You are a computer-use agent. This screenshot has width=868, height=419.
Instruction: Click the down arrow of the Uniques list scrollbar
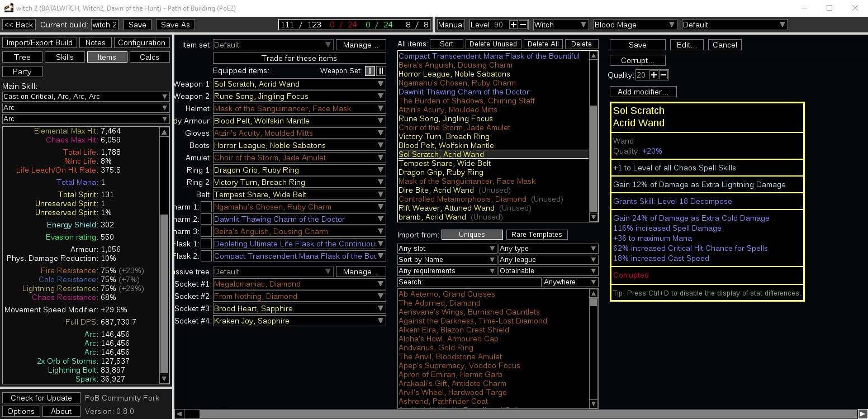tap(594, 403)
